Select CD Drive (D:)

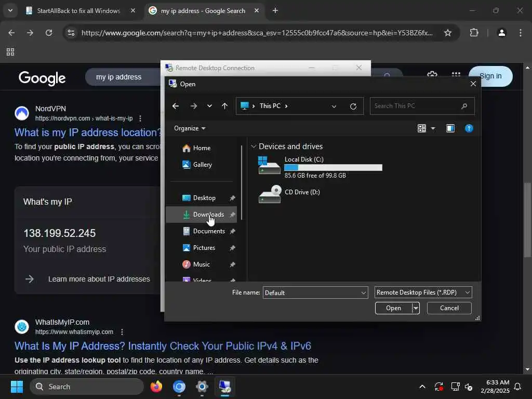coord(290,194)
